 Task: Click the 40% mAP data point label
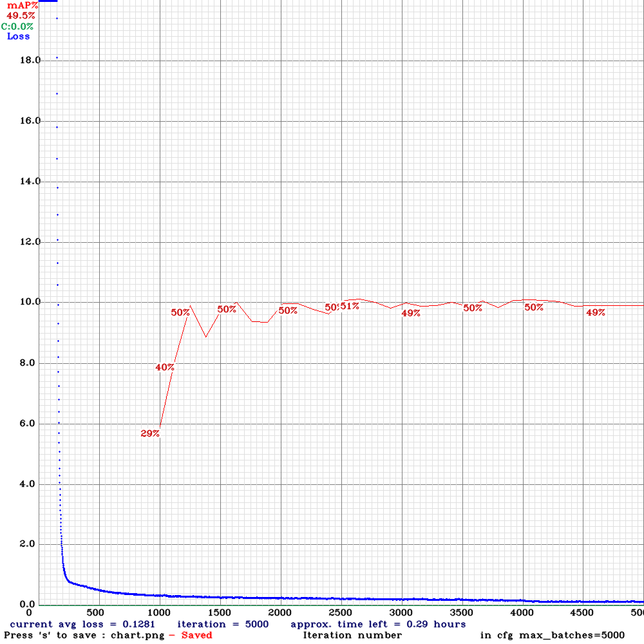[x=165, y=368]
